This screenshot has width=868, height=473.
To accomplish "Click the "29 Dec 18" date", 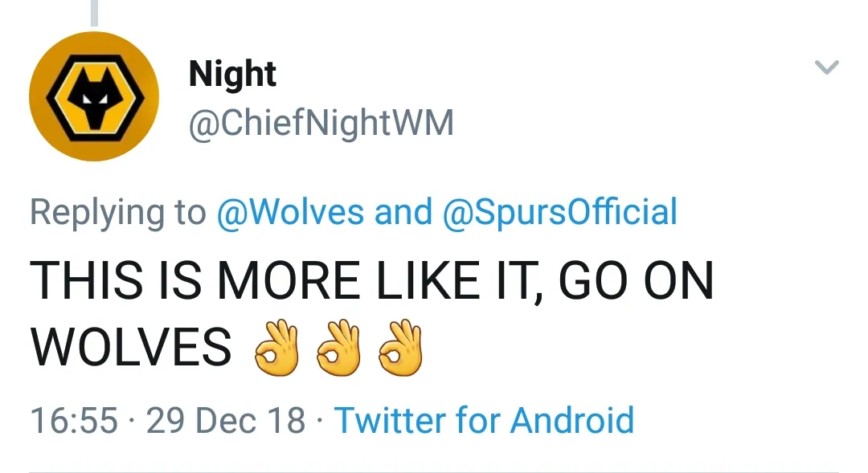I will (x=226, y=420).
